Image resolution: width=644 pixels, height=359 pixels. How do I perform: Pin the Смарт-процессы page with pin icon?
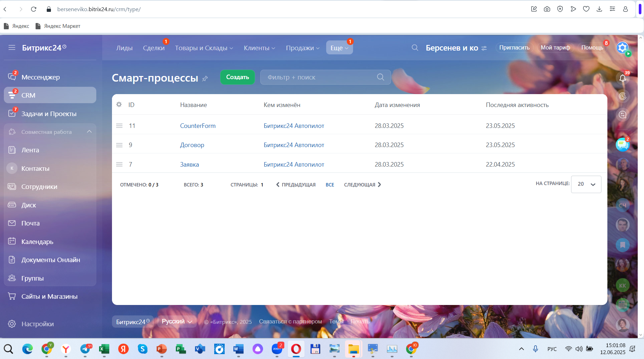click(x=205, y=78)
